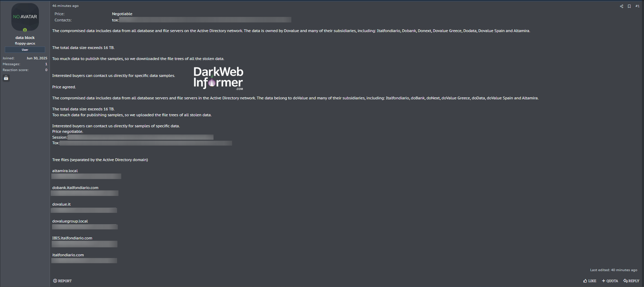644x287 pixels.
Task: Click the green online status indicator on the avatar
Action: (25, 30)
